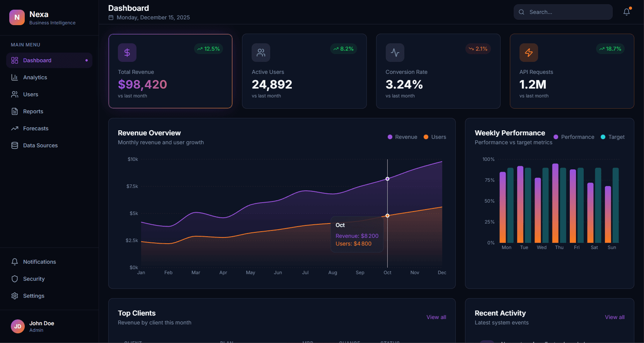Open Data Sources from sidebar
The image size is (644, 343).
[x=40, y=145]
